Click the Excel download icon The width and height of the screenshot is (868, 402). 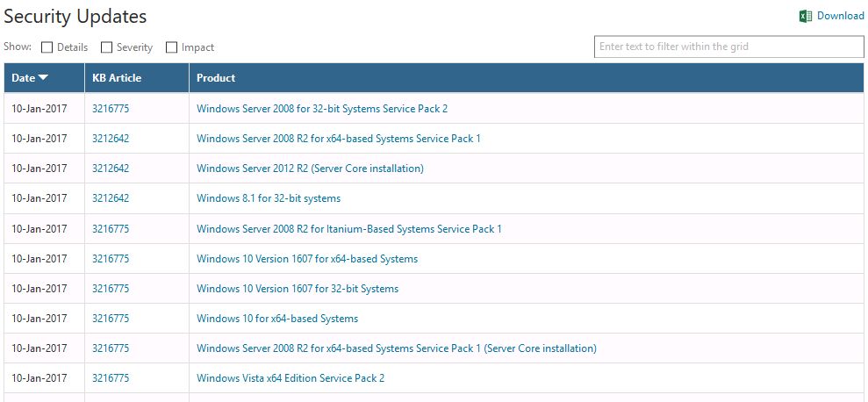tap(806, 16)
